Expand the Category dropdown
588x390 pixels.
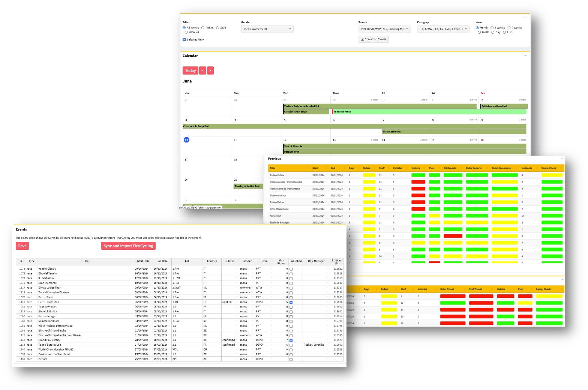point(443,29)
